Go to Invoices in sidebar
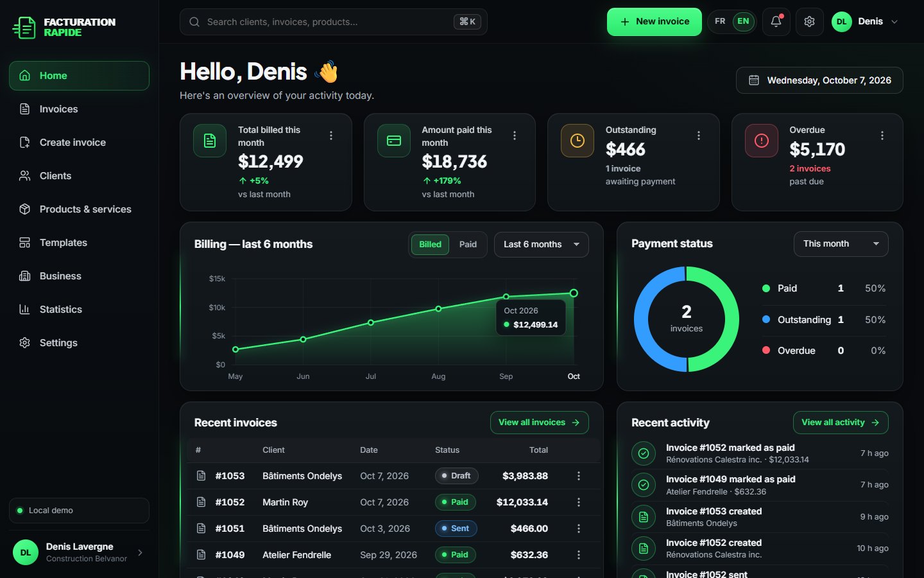924x578 pixels. 79,109
